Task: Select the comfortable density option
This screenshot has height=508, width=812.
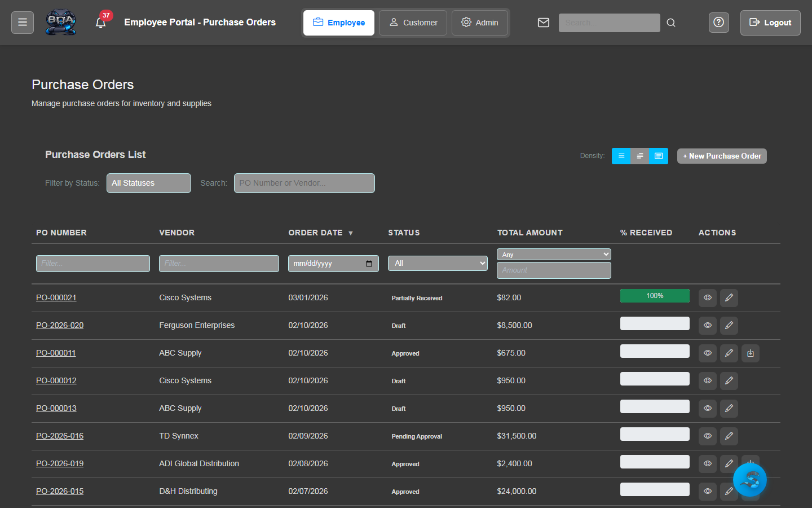Action: pyautogui.click(x=659, y=156)
